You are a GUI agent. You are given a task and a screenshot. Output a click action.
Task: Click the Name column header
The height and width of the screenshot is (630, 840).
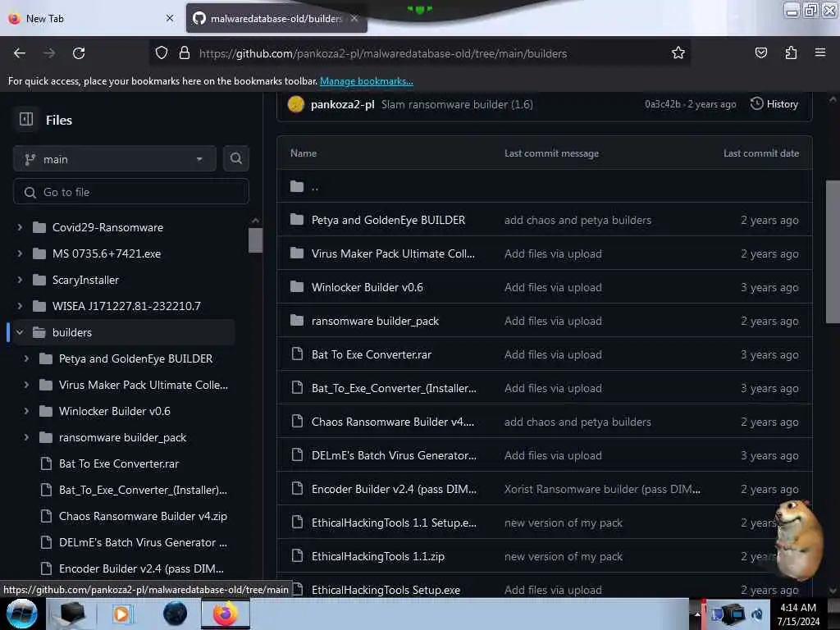coord(304,153)
